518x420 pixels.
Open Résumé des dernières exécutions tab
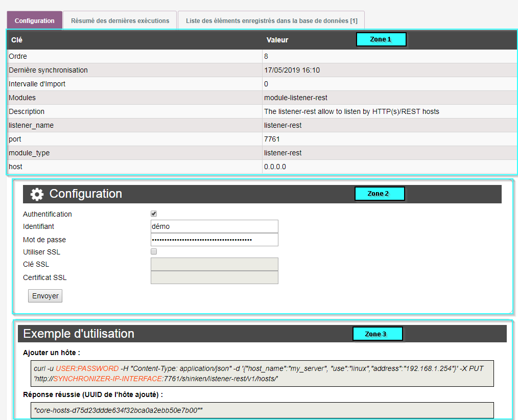click(120, 21)
